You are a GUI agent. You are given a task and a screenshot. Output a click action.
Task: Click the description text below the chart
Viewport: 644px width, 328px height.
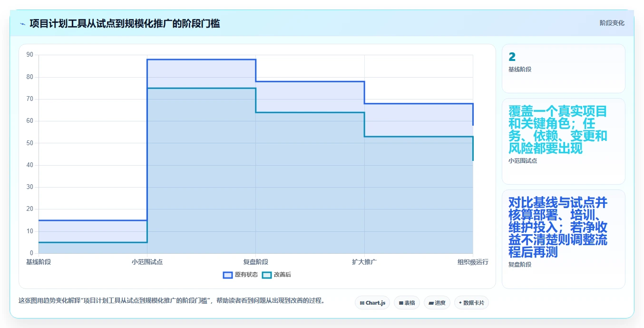click(171, 300)
